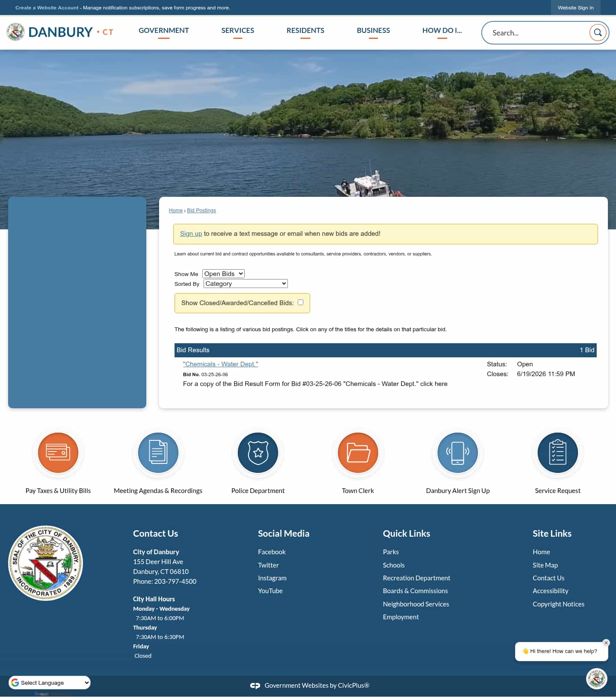
Task: Click Home under Site Links
Action: coord(541,552)
